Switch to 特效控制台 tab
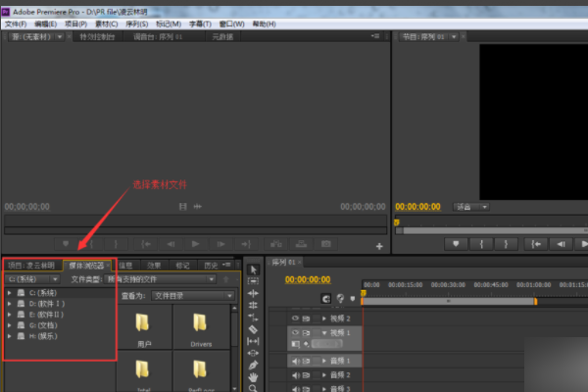The height and width of the screenshot is (392, 588). (x=97, y=37)
